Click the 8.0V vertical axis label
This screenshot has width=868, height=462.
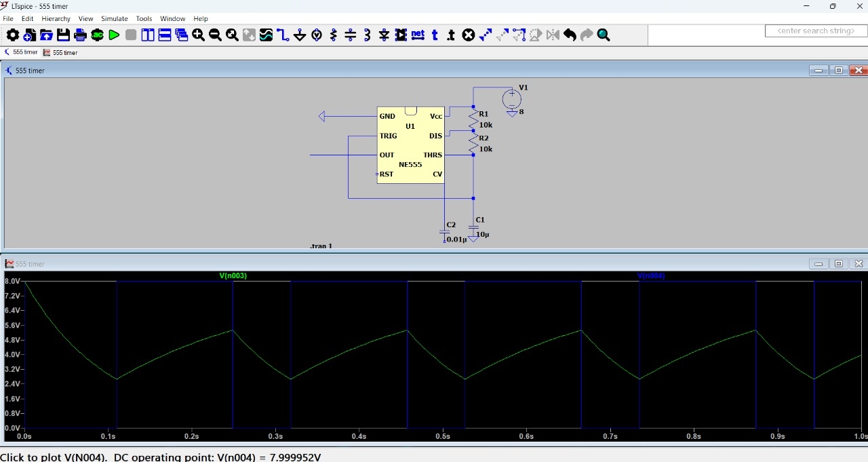click(12, 281)
